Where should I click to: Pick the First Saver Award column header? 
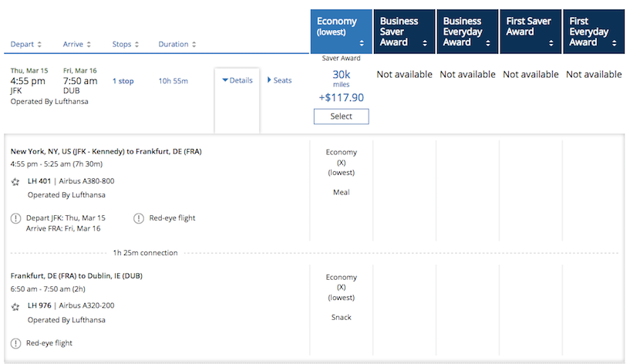point(531,32)
